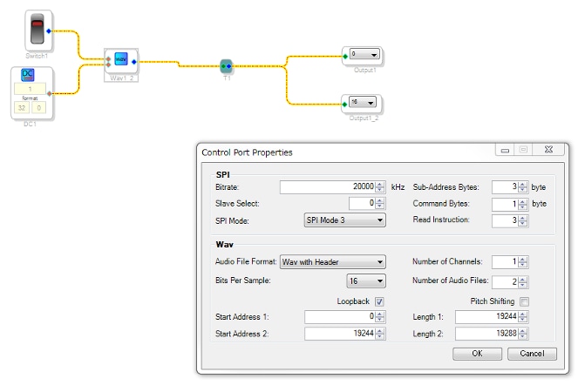Enable the Pitch Shifting checkbox
585x392 pixels.
pyautogui.click(x=524, y=301)
